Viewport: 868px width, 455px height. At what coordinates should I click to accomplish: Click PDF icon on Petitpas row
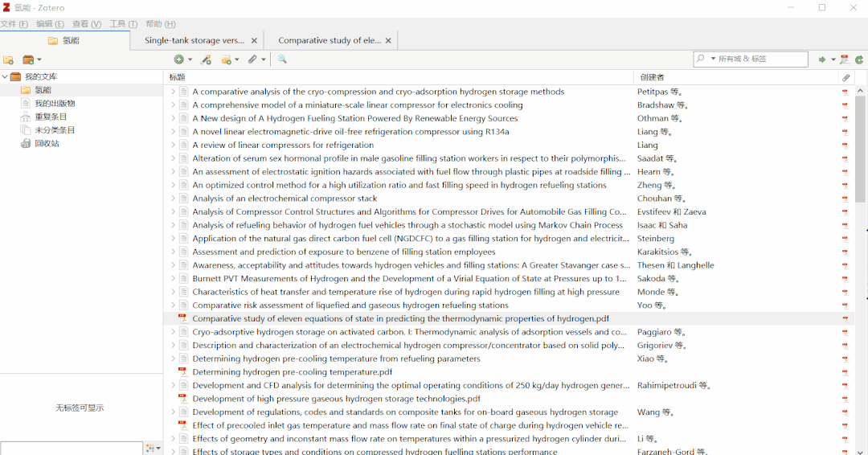click(x=845, y=92)
